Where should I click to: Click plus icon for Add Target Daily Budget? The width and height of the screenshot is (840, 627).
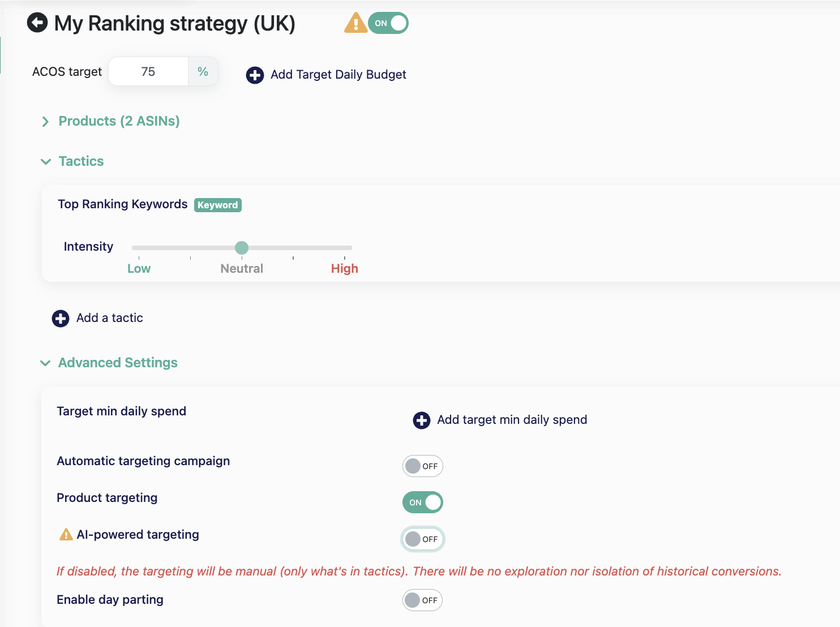[x=255, y=75]
